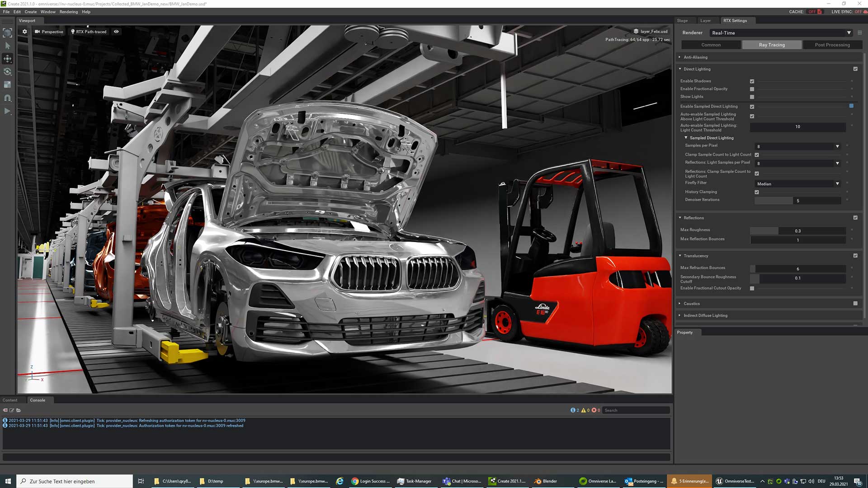Open the Rendering menu

[69, 12]
